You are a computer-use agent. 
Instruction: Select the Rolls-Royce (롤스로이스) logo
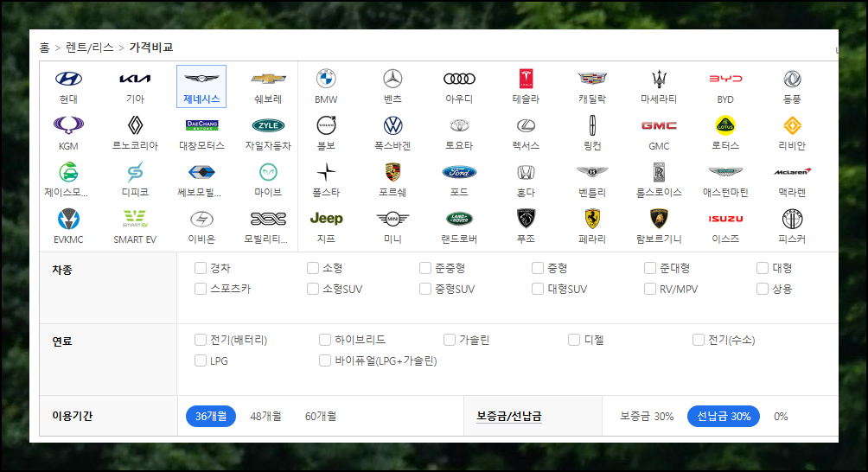pos(659,172)
